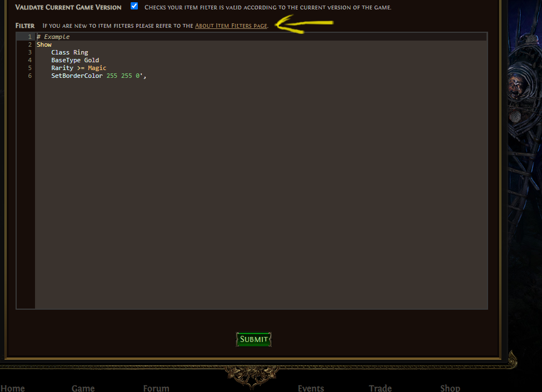The height and width of the screenshot is (392, 542).
Task: Click the green Submit button
Action: [x=253, y=340]
